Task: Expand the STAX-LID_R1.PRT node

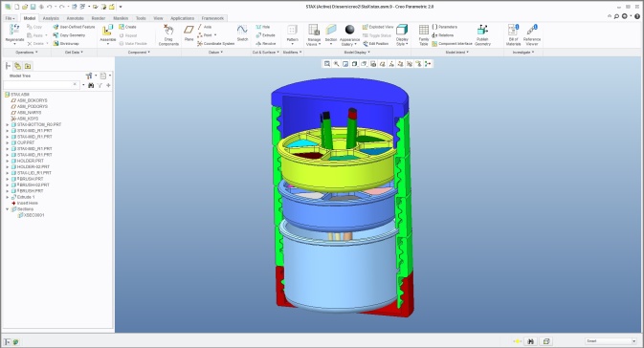Action: (x=8, y=173)
